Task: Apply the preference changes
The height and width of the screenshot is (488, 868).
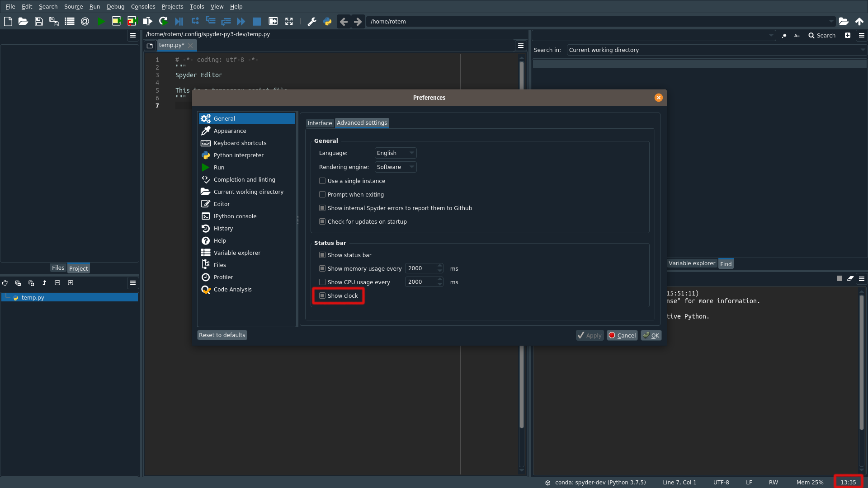Action: [x=589, y=335]
